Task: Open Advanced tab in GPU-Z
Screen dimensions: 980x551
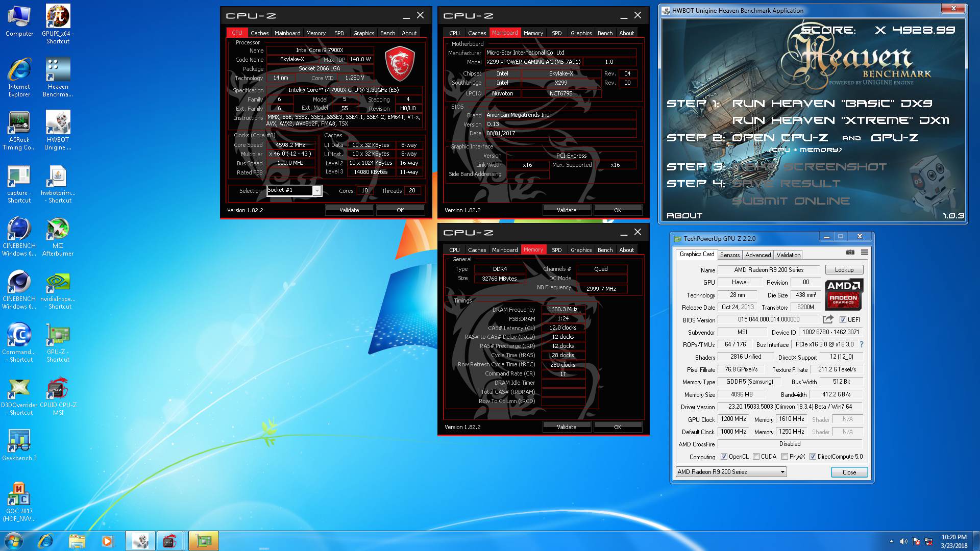Action: click(757, 255)
